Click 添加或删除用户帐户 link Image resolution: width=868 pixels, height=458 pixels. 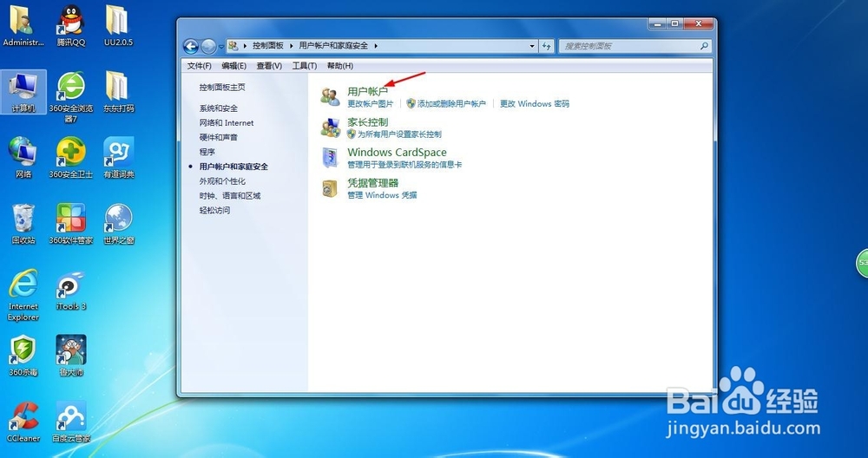pos(451,104)
